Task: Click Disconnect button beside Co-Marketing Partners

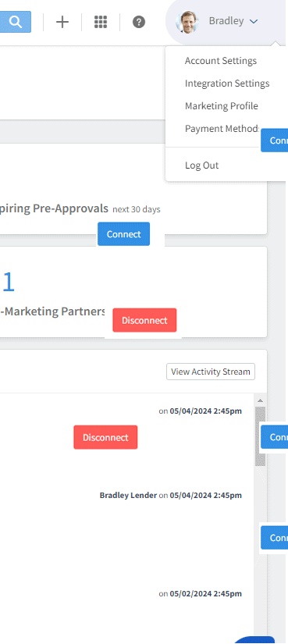Action: (x=144, y=320)
